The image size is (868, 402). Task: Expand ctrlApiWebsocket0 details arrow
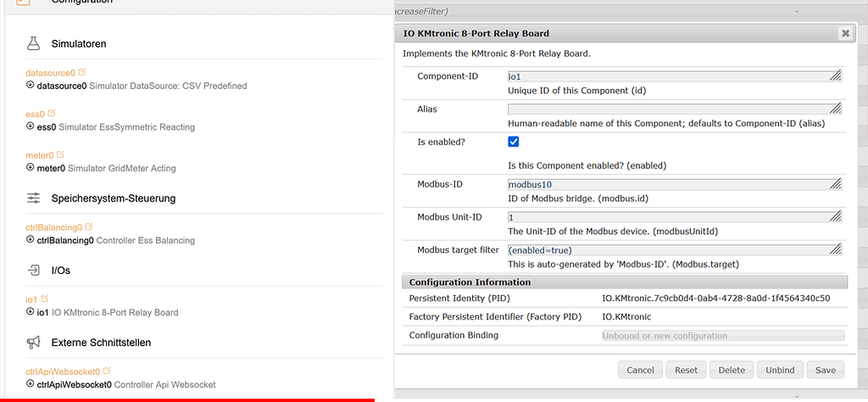click(30, 383)
